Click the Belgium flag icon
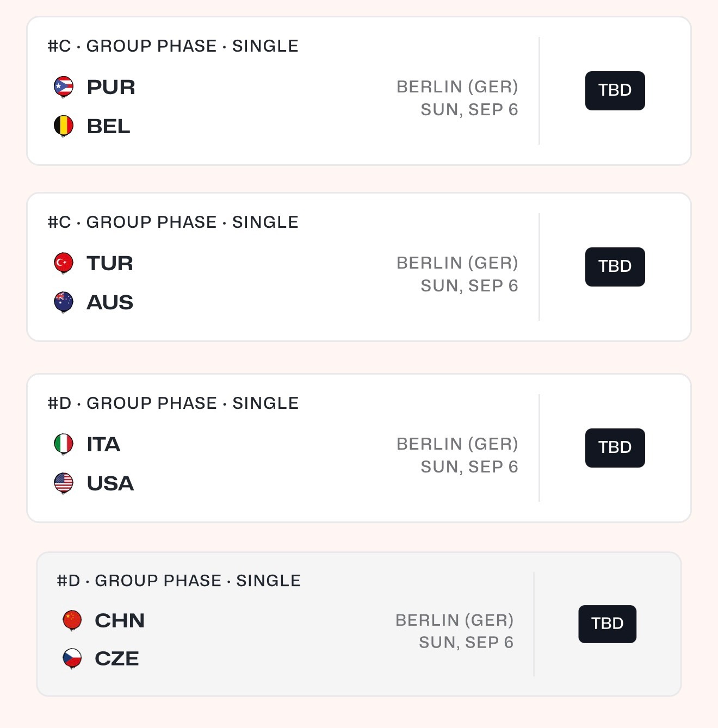Screen dimensions: 718x728 [x=64, y=126]
